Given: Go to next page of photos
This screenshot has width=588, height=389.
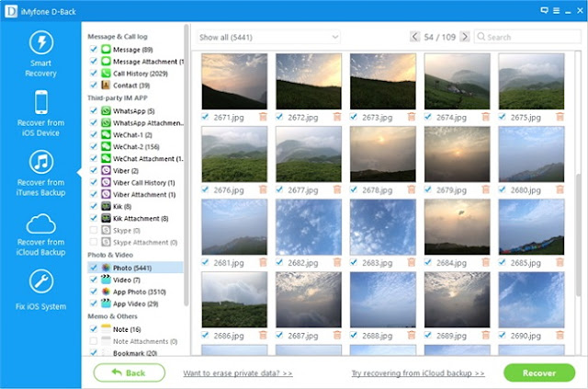Looking at the screenshot, I should coord(465,37).
